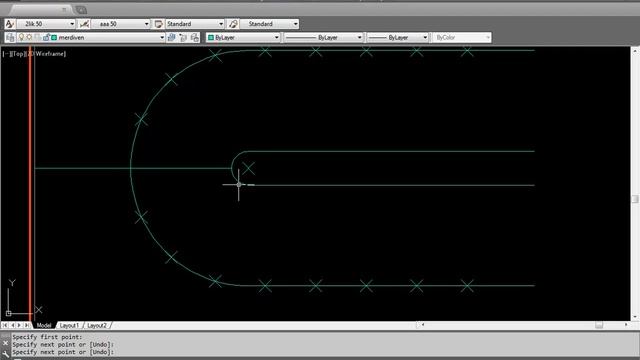Switch to the Model tab
640x360 pixels.
(44, 325)
